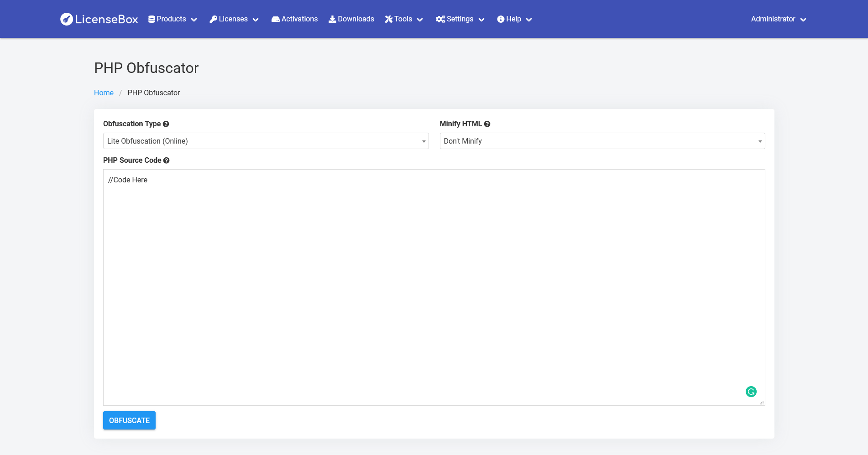This screenshot has height=455, width=868.
Task: Open the Downloads menu item
Action: 351,19
